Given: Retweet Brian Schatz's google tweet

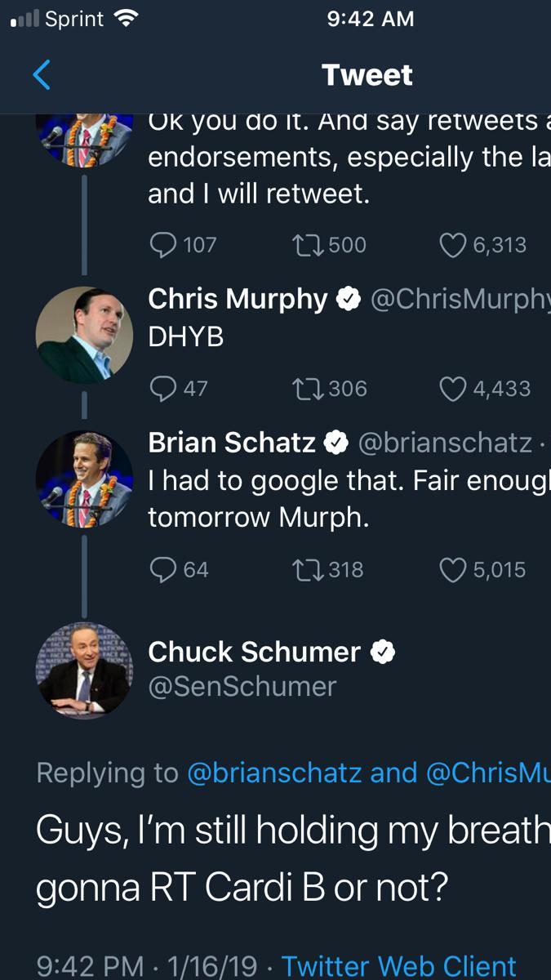Looking at the screenshot, I should point(306,568).
